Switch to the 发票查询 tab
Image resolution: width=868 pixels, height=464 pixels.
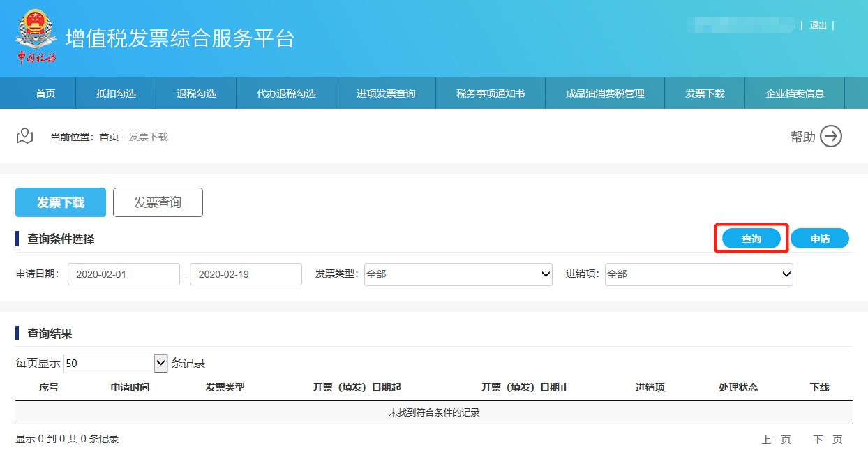[158, 202]
